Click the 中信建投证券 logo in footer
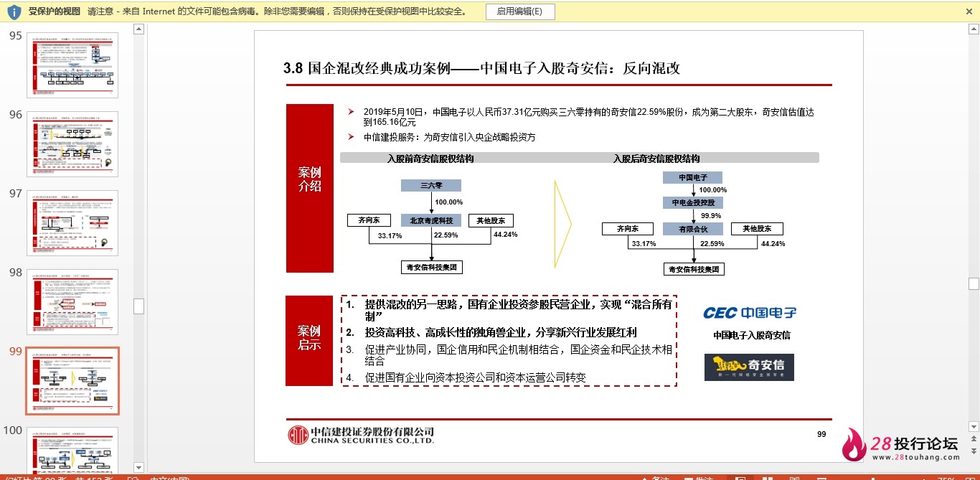The height and width of the screenshot is (480, 980). (x=361, y=436)
